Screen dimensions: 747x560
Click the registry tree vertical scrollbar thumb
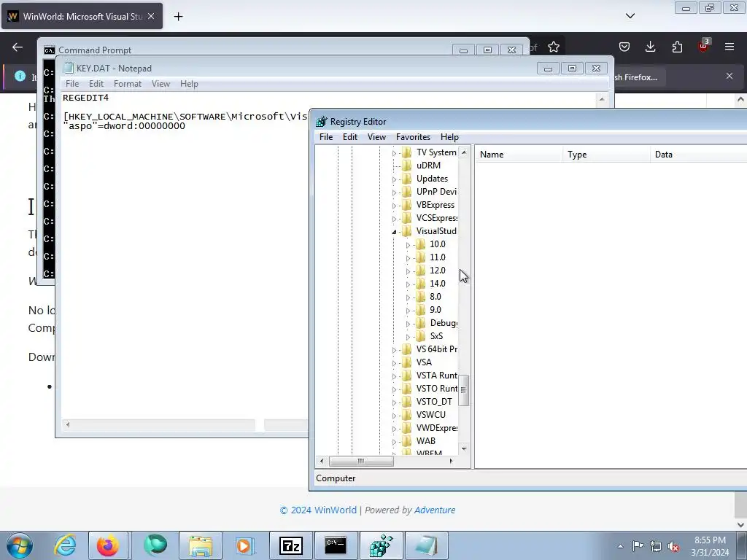coord(463,390)
